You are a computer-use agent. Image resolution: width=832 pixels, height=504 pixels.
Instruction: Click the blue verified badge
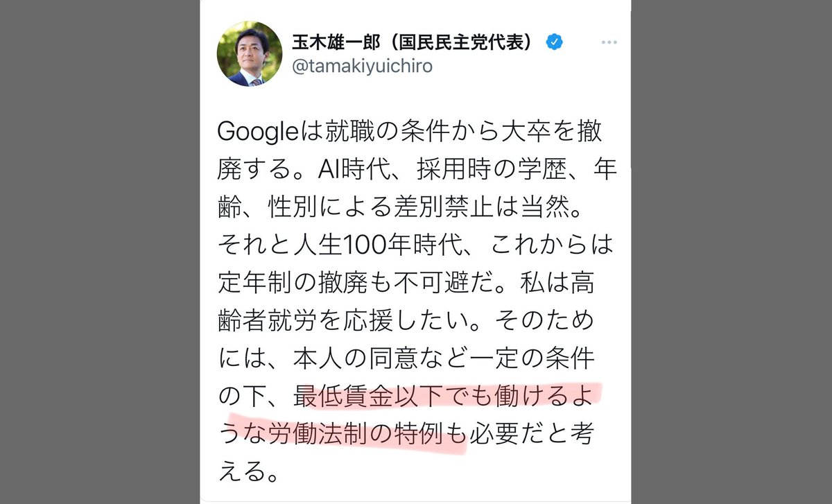click(555, 42)
